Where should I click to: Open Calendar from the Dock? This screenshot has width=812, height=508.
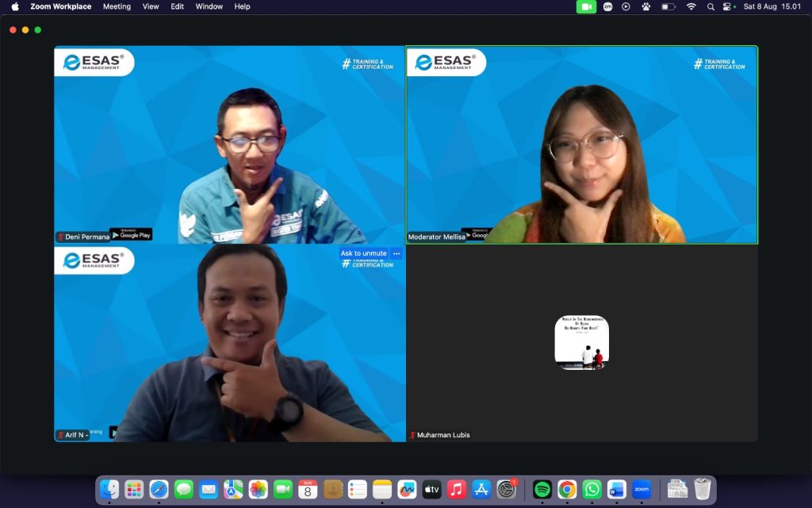click(308, 489)
